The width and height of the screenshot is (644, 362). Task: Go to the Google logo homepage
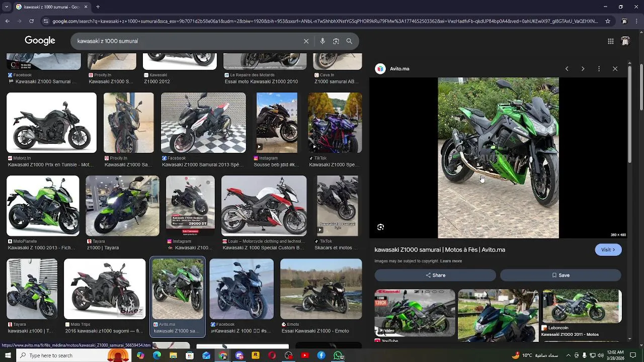[40, 41]
